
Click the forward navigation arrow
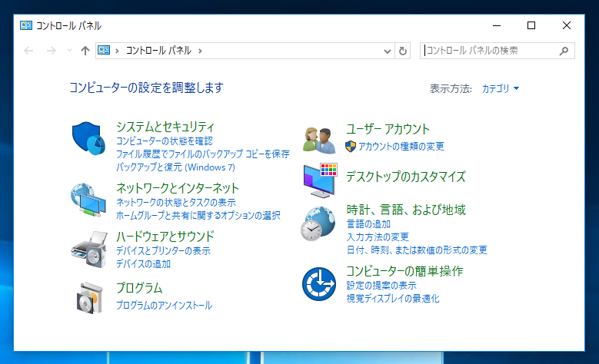52,51
